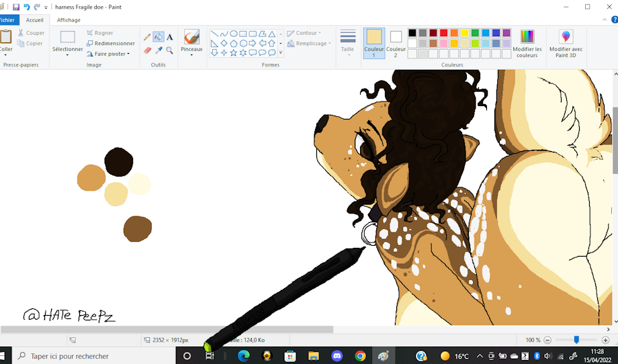The image size is (618, 364).
Task: Click the Redimensionner button
Action: [x=110, y=43]
